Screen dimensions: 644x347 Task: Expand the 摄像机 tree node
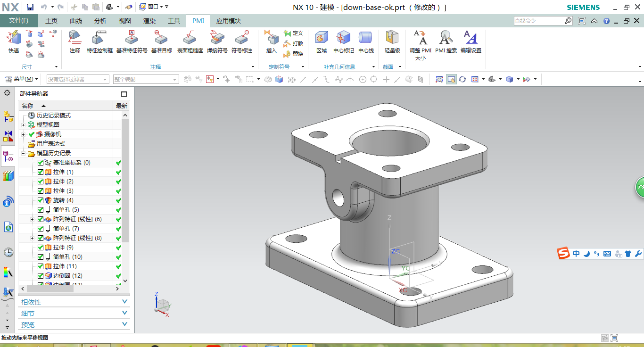pyautogui.click(x=24, y=134)
